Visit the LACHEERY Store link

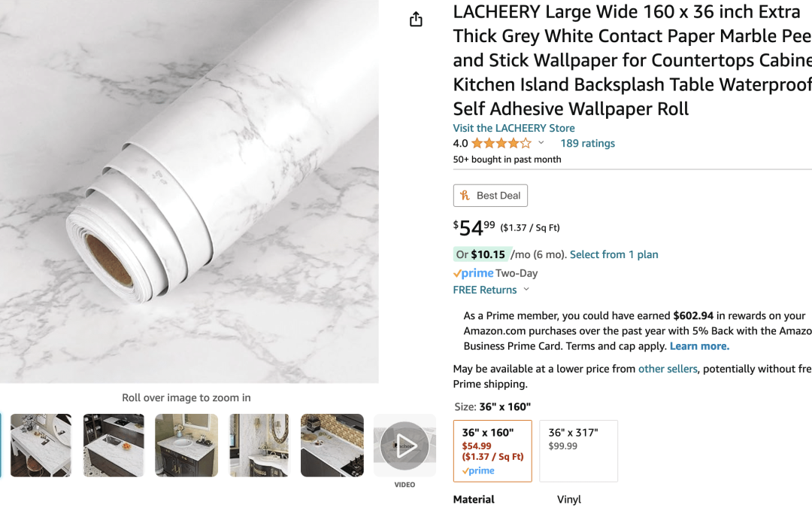tap(514, 128)
